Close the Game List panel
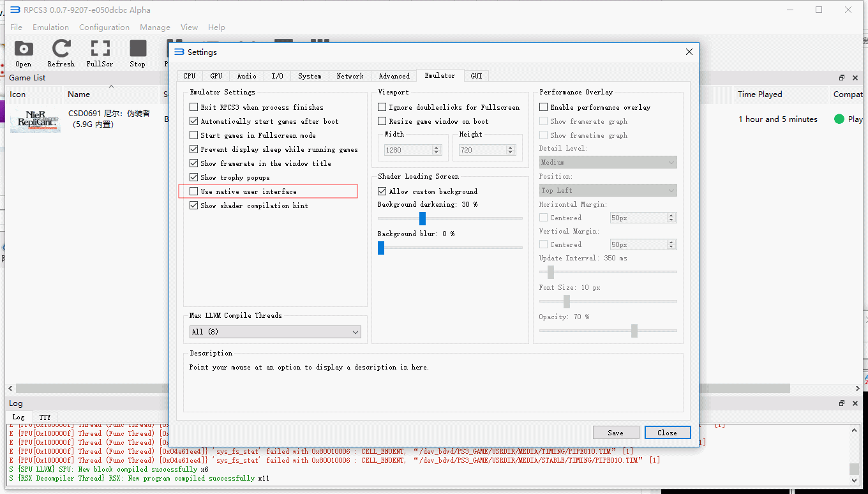This screenshot has height=494, width=868. (x=855, y=78)
